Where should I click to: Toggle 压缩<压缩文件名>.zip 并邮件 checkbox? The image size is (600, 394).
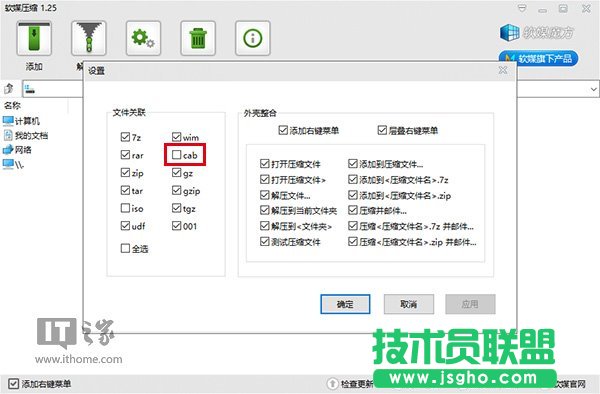tap(353, 242)
